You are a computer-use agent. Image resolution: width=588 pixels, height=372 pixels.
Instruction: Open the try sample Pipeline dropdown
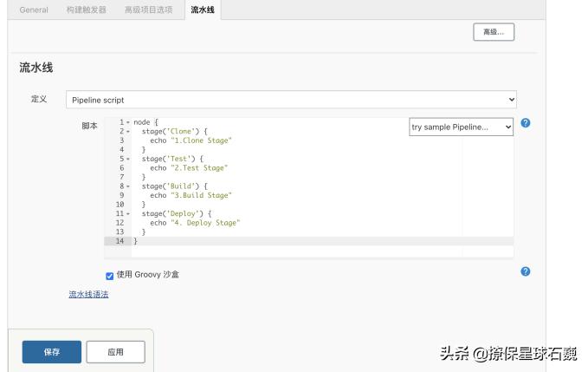click(x=461, y=127)
